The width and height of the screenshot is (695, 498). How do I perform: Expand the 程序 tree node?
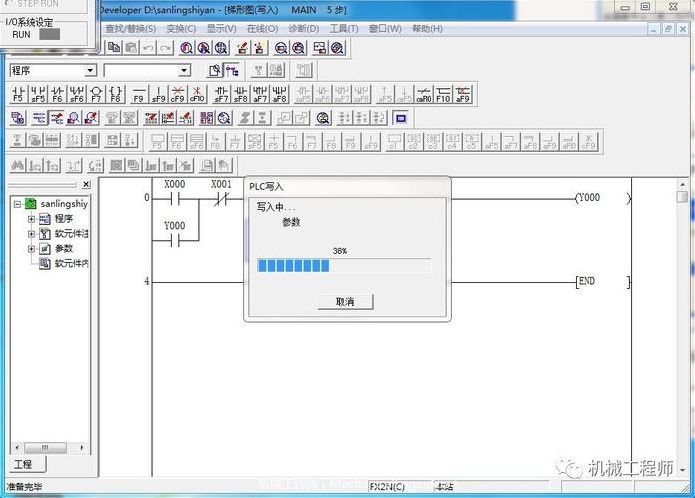31,219
